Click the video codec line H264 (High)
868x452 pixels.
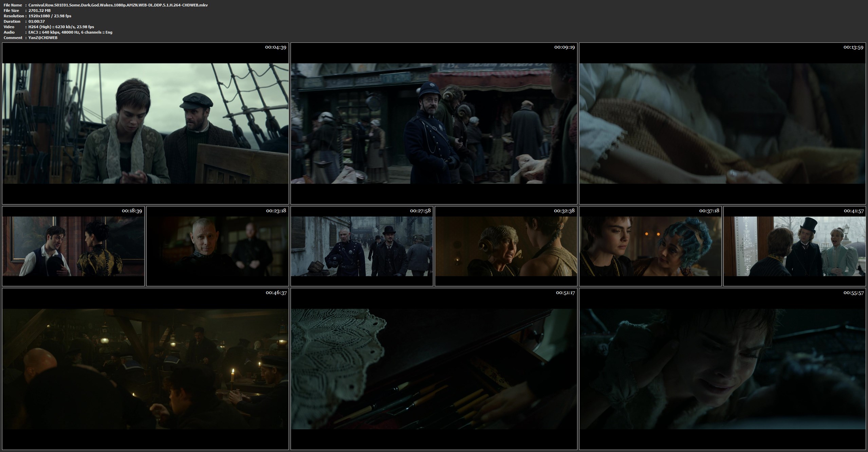coord(61,27)
